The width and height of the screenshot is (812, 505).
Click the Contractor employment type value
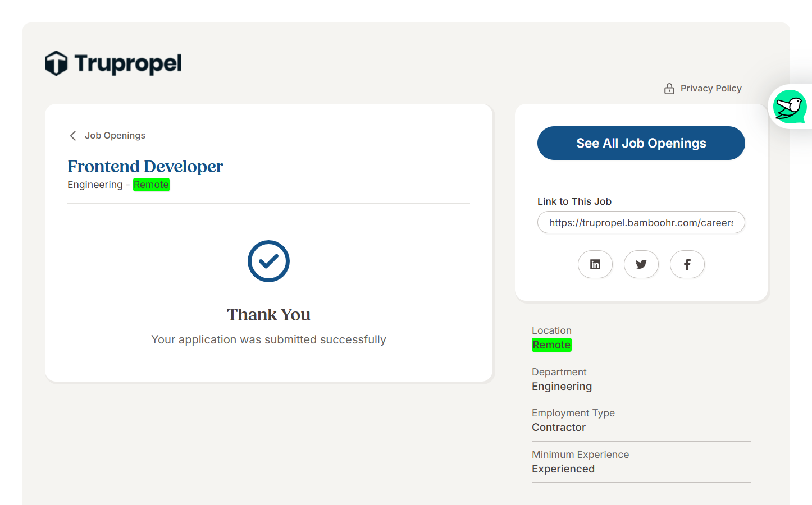(x=559, y=428)
